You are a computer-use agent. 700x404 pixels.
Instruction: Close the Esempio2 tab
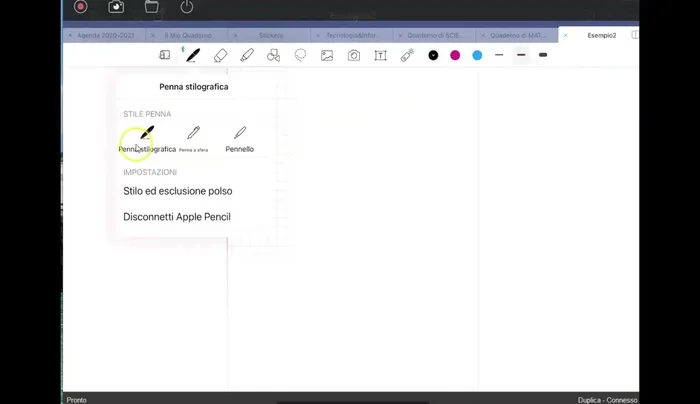point(565,35)
